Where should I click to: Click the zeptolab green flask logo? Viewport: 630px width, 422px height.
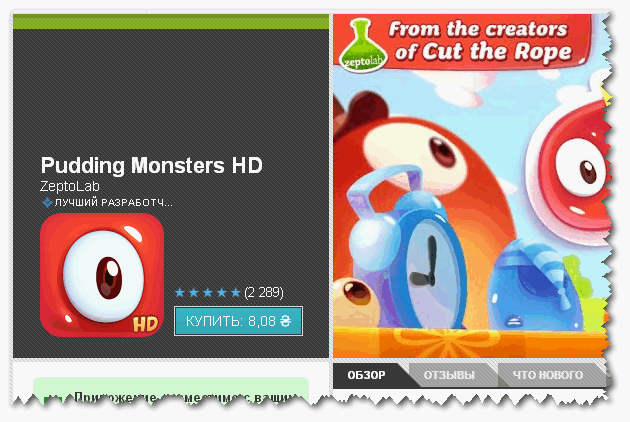[x=362, y=45]
